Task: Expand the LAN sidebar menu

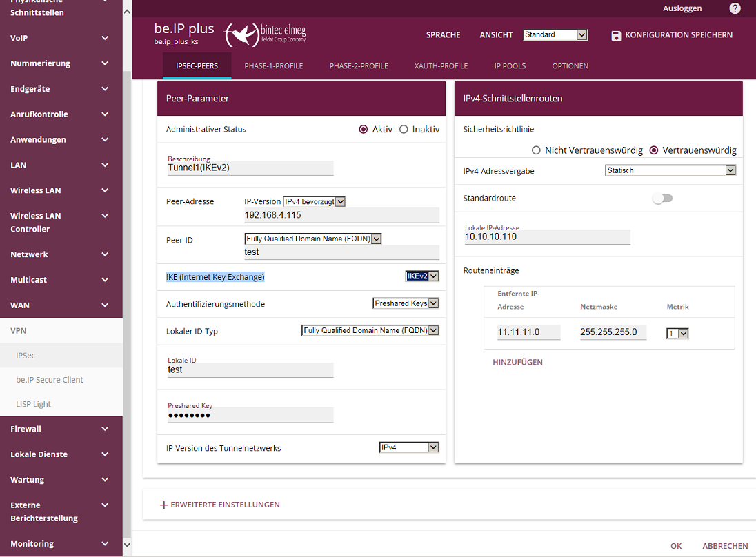Action: pyautogui.click(x=61, y=165)
